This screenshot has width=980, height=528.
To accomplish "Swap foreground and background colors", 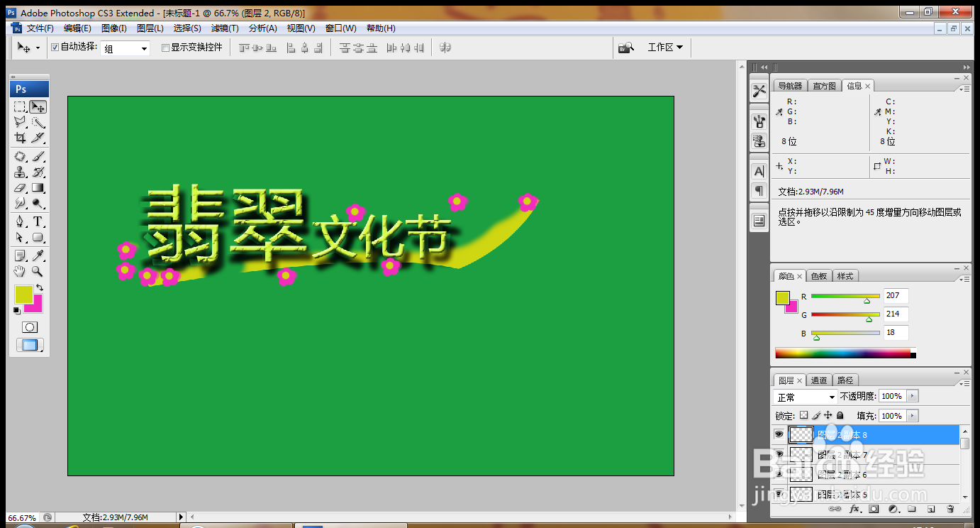I will (40, 287).
